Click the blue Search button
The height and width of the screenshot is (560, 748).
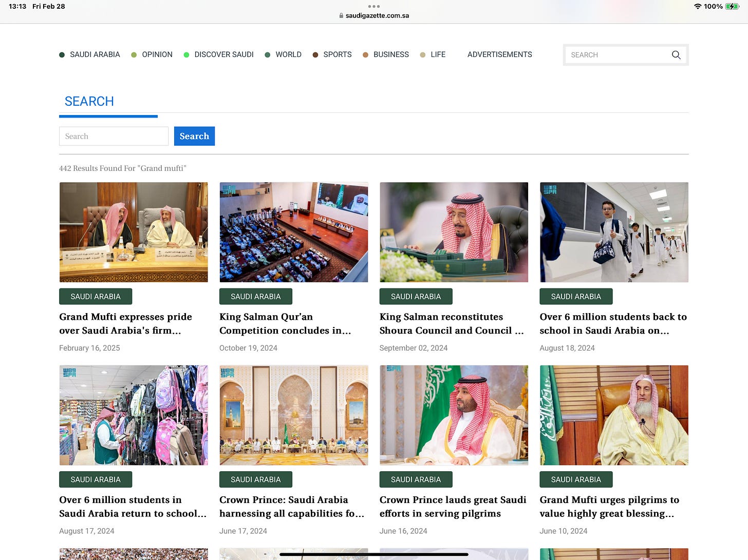tap(194, 136)
